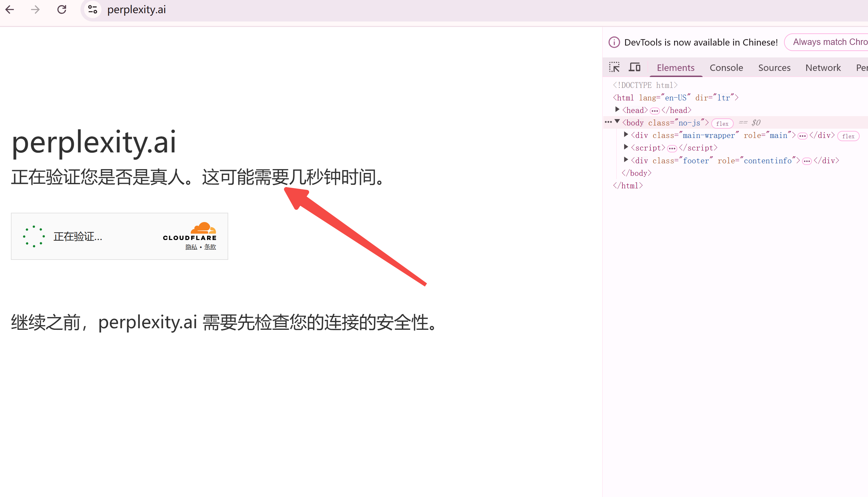Image resolution: width=868 pixels, height=497 pixels.
Task: Select the html lang="en-US" line
Action: 676,98
